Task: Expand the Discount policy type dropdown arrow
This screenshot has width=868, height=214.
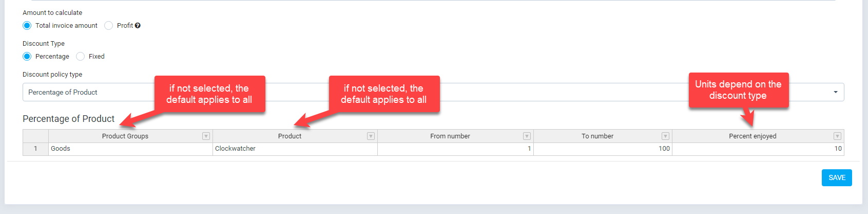Action: point(836,92)
